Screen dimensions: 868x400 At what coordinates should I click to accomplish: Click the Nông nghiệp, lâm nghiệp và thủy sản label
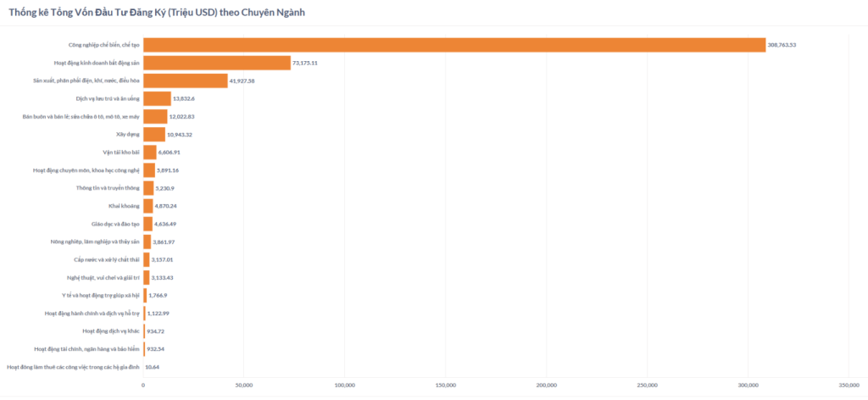[95, 242]
